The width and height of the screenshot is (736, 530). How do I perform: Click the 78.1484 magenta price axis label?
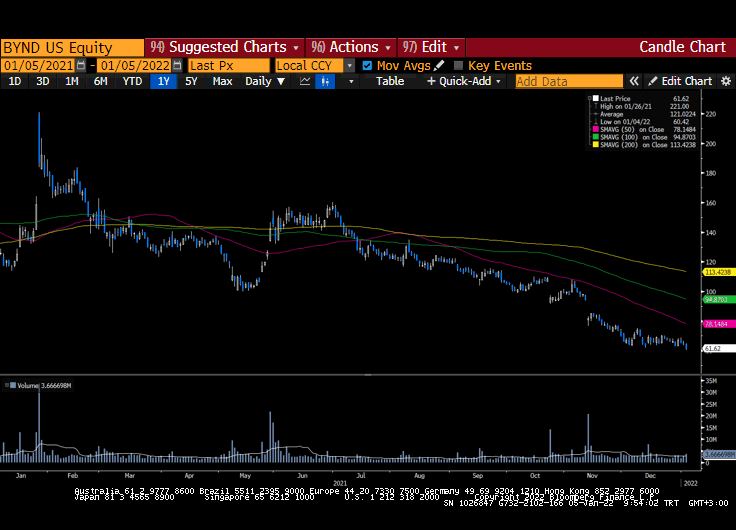[719, 324]
